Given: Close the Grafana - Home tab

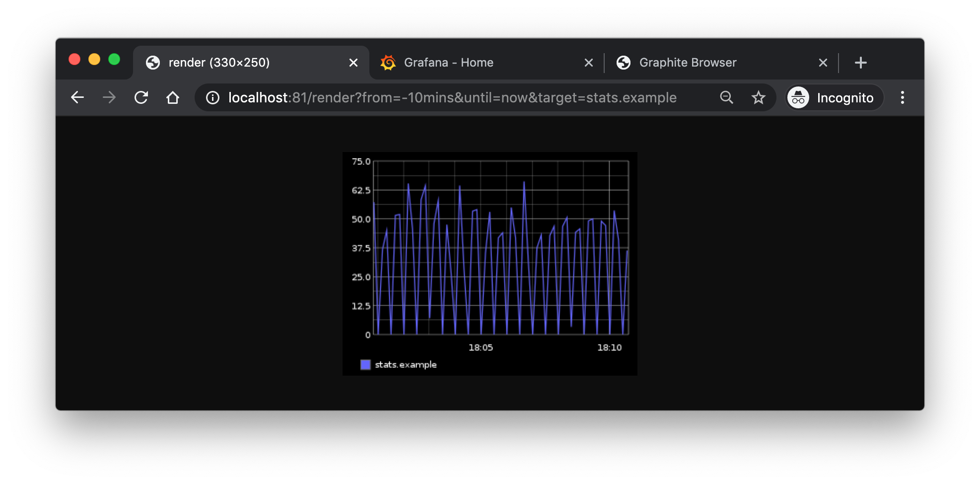Looking at the screenshot, I should (x=589, y=63).
